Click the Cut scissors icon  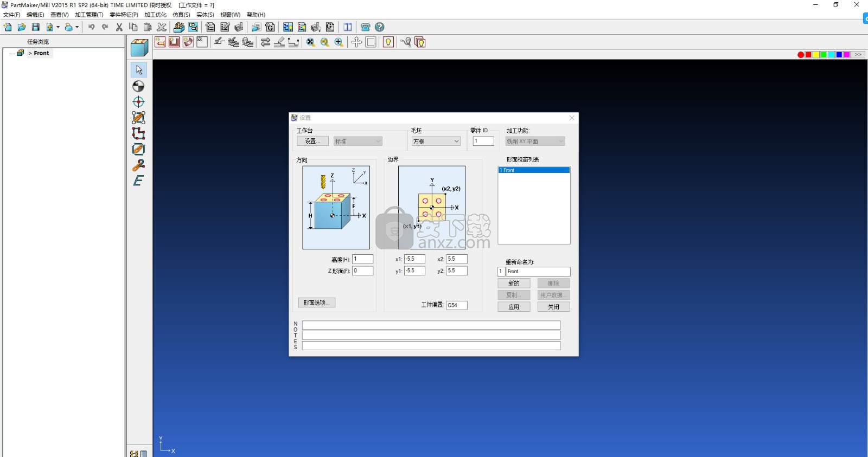click(119, 27)
